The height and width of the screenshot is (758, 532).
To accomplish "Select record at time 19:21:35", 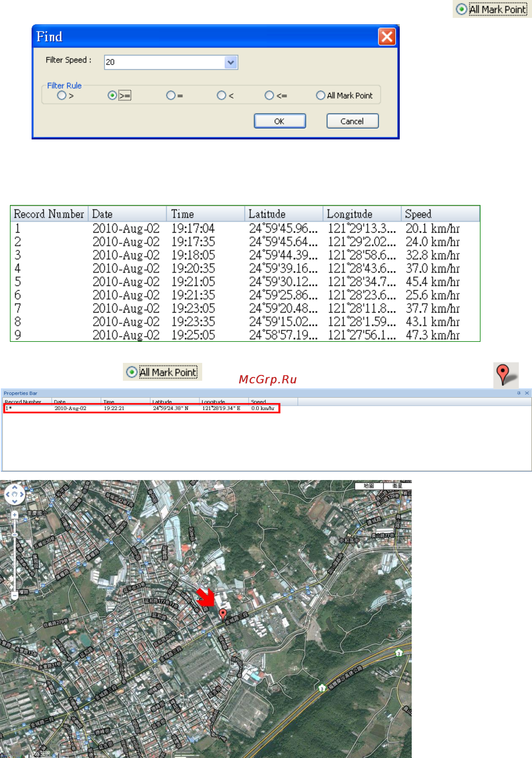I will (x=245, y=295).
